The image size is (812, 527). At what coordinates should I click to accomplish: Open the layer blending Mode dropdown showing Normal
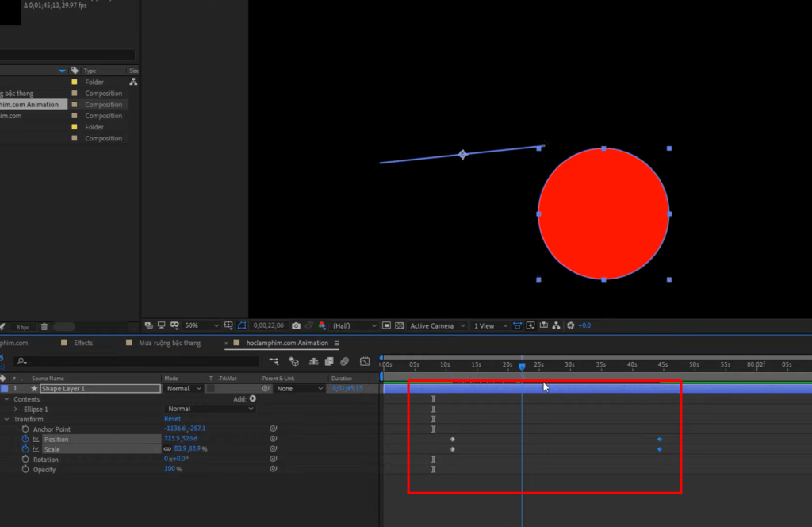(x=182, y=388)
